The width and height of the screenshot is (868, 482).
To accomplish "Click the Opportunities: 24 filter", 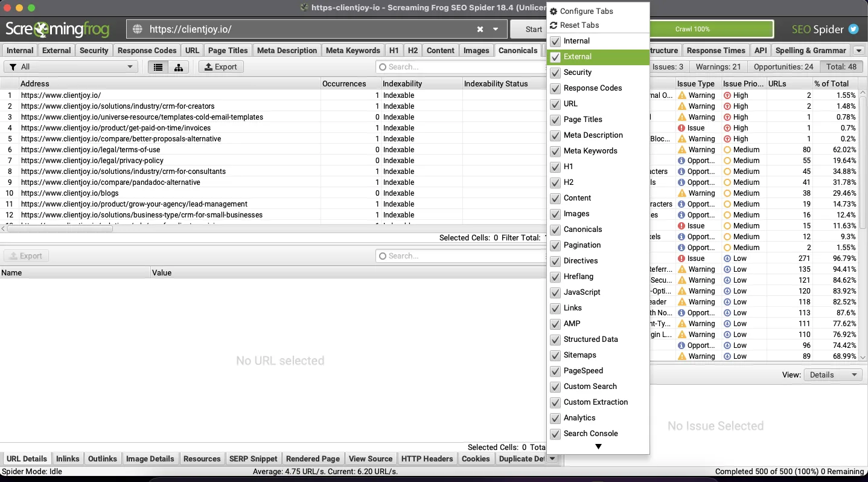I will (783, 67).
